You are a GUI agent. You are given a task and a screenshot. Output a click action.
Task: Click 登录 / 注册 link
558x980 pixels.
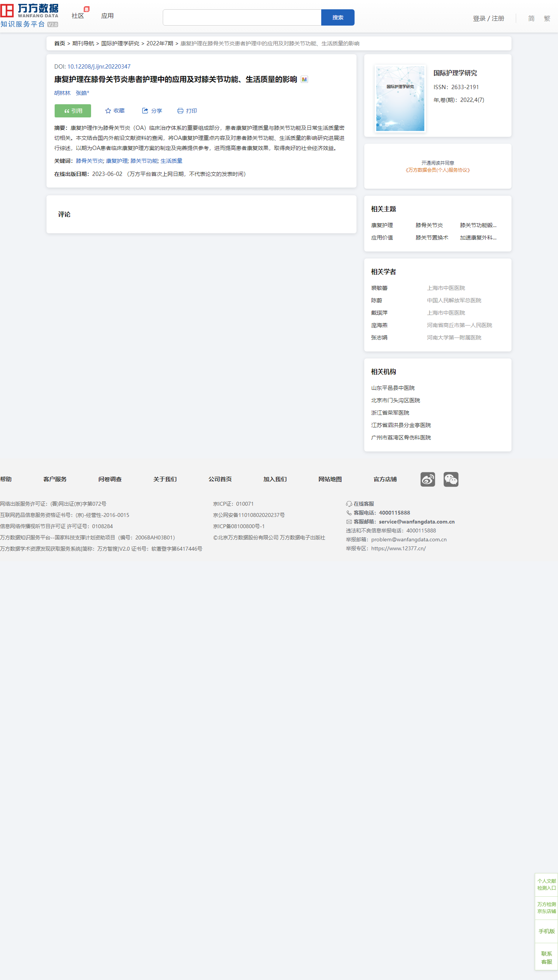pyautogui.click(x=489, y=18)
